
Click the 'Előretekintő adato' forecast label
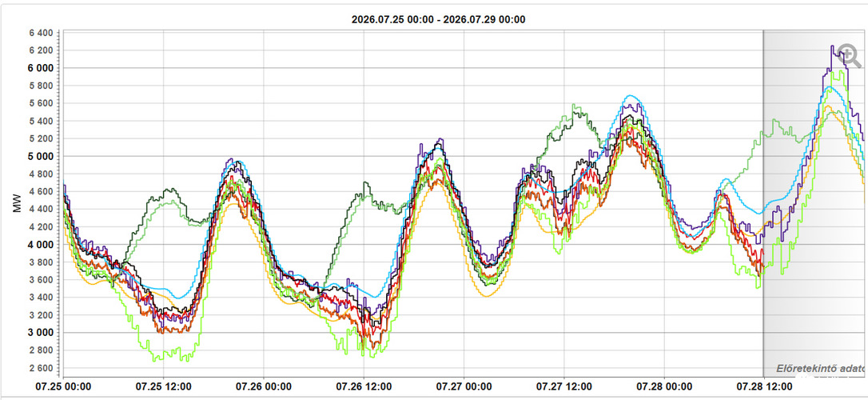[822, 368]
